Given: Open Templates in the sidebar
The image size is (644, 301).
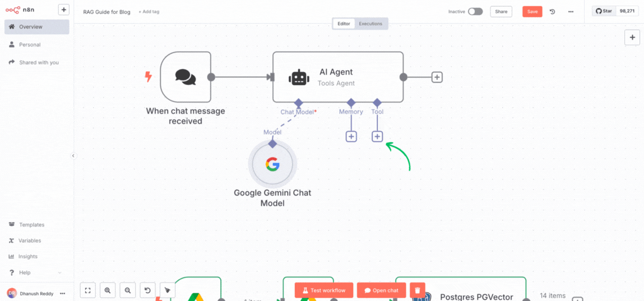Looking at the screenshot, I should tap(31, 225).
